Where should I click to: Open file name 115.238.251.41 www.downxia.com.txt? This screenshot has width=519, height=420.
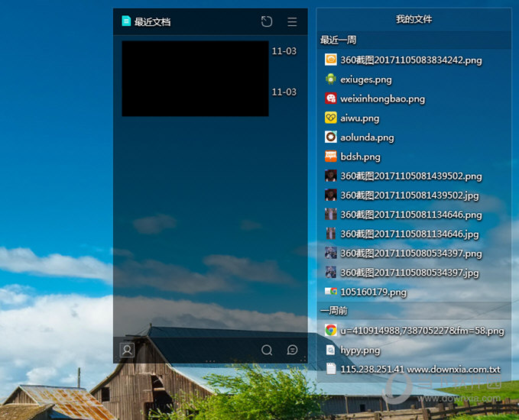[x=420, y=369]
